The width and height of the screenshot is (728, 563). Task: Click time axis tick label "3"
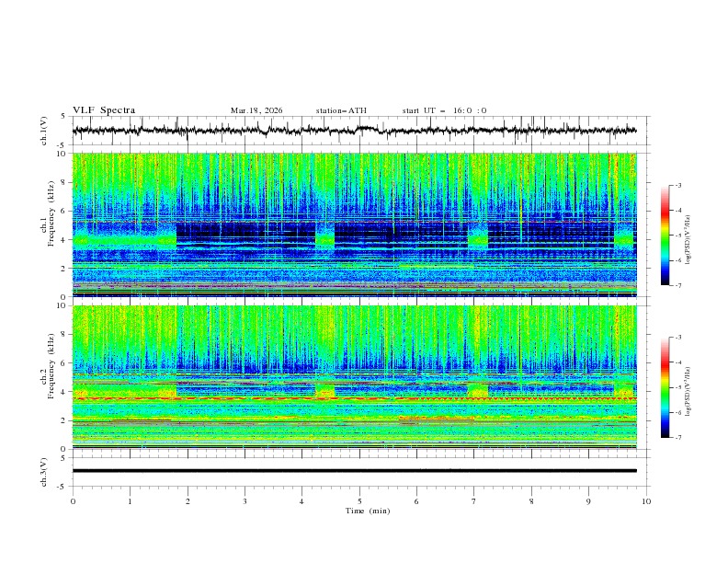click(245, 501)
